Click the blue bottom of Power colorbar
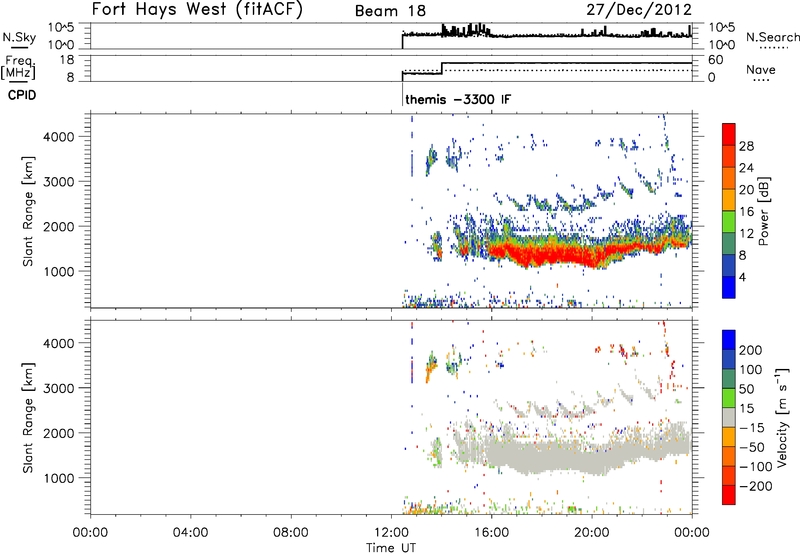The height and width of the screenshot is (554, 800). point(729,287)
